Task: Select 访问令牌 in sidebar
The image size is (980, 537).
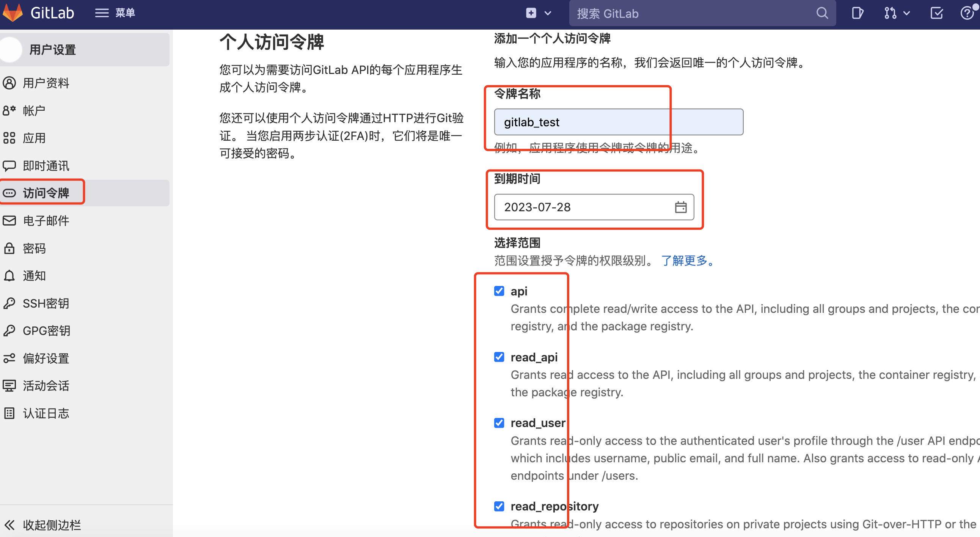Action: (x=46, y=193)
